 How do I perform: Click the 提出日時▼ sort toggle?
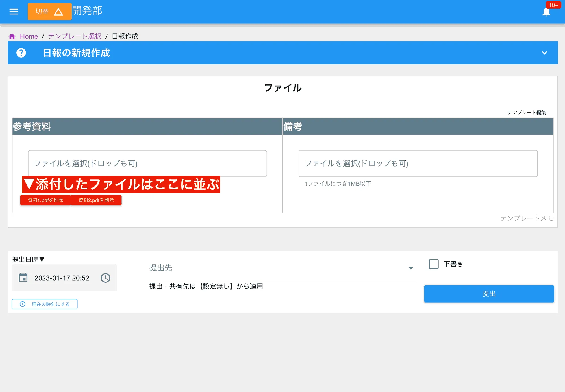point(27,259)
